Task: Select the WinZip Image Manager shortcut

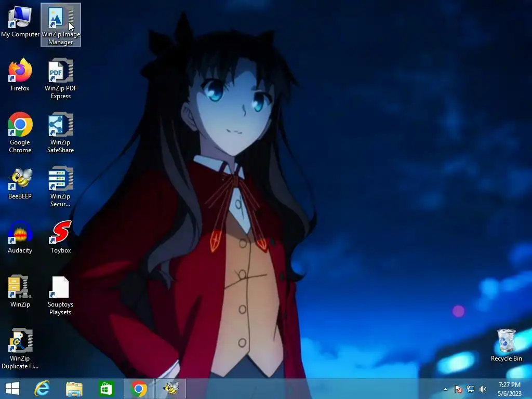Action: click(61, 24)
